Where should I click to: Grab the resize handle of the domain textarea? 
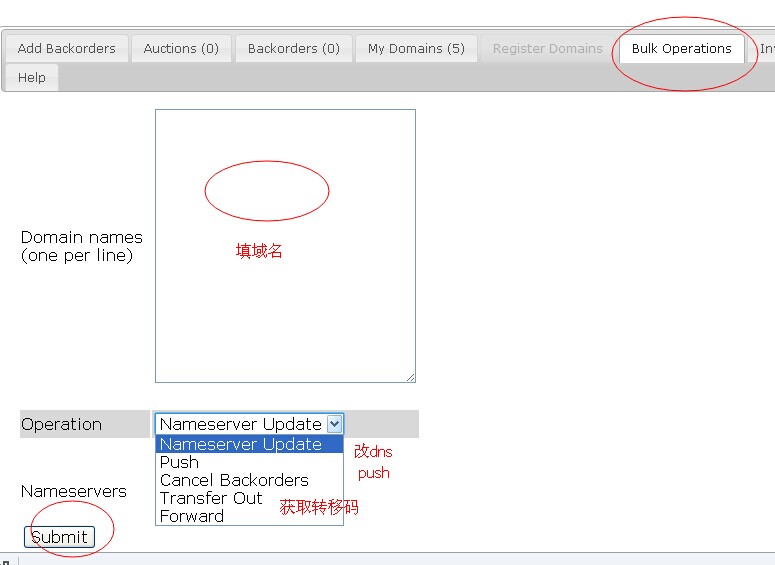410,377
